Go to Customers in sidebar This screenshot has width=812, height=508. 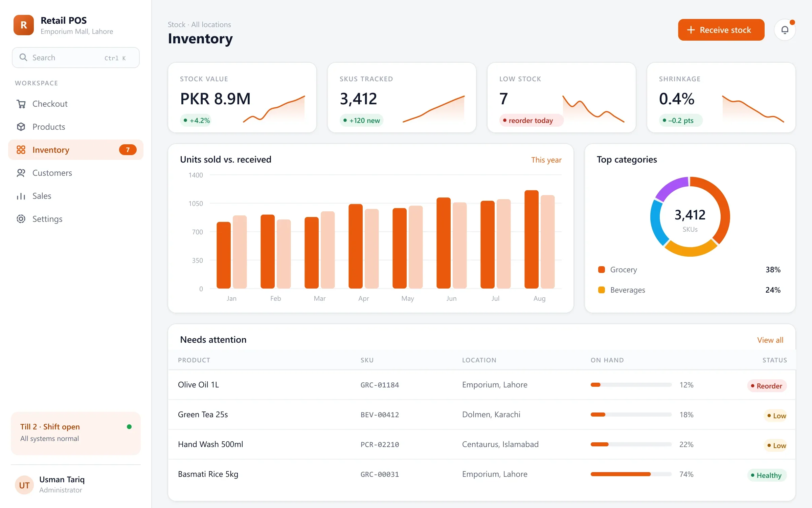(76, 173)
